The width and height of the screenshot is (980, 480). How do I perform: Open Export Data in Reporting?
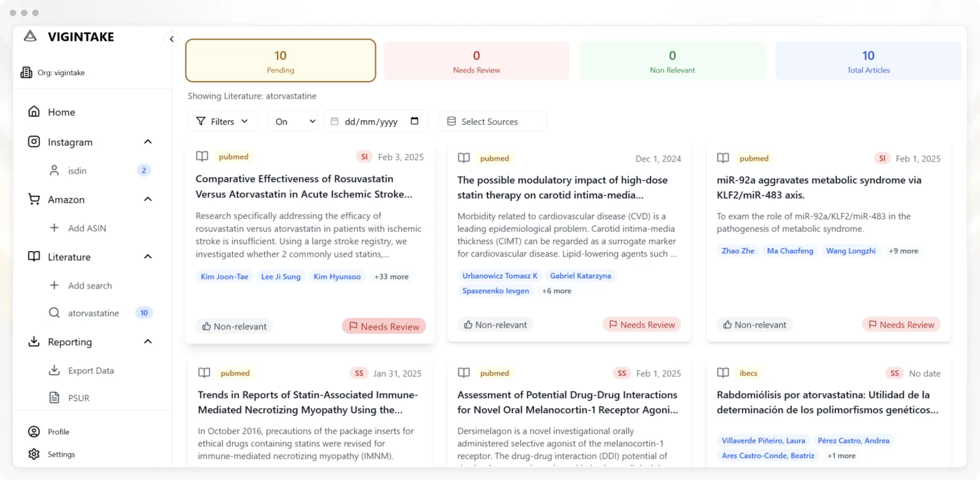pyautogui.click(x=91, y=370)
